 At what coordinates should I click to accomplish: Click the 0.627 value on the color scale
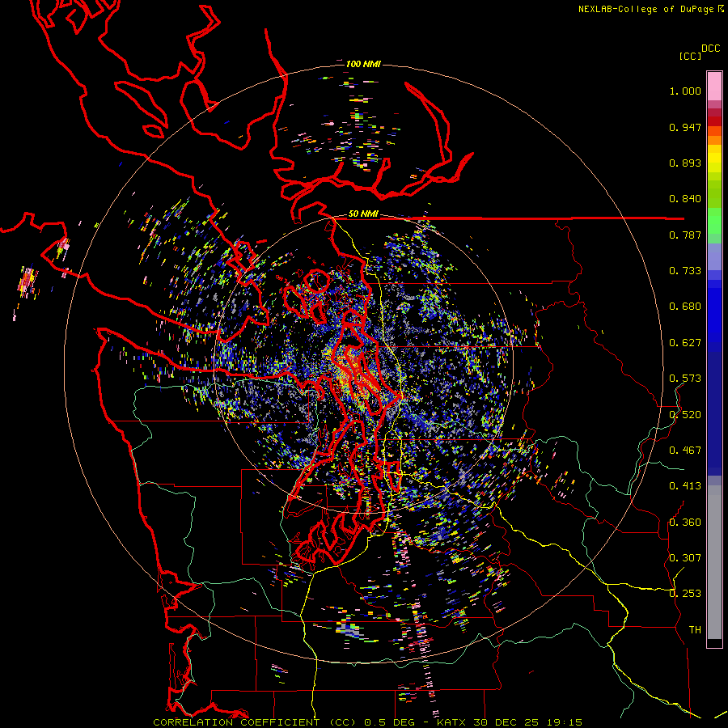(685, 343)
